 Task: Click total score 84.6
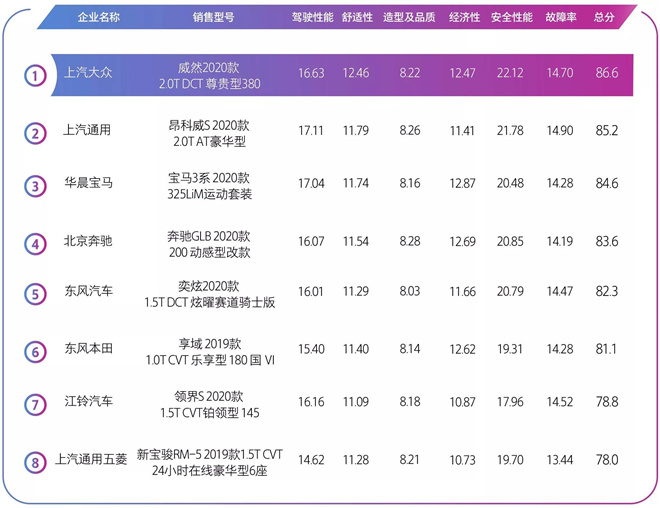(x=607, y=183)
